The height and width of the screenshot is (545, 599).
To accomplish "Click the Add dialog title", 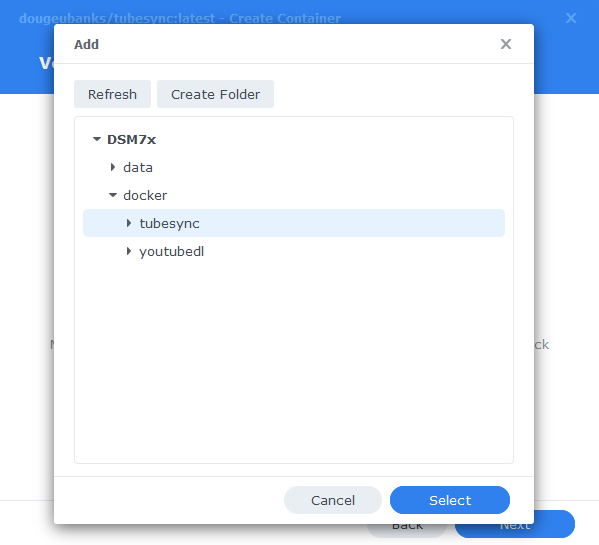I will 86,44.
